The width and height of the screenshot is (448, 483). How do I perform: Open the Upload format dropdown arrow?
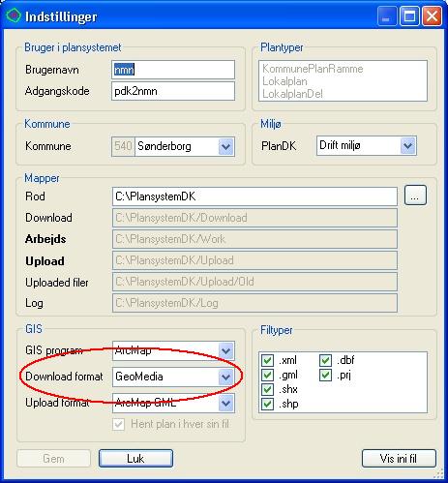pyautogui.click(x=225, y=403)
